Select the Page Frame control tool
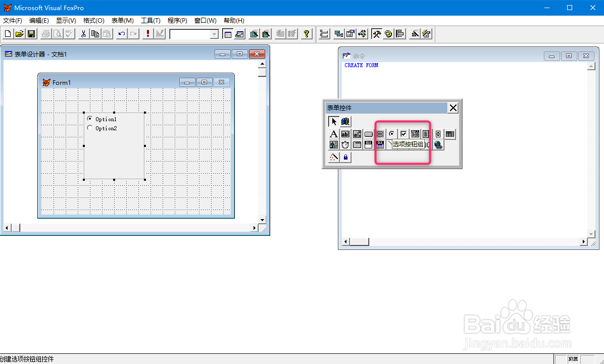This screenshot has height=364, width=604. click(357, 145)
